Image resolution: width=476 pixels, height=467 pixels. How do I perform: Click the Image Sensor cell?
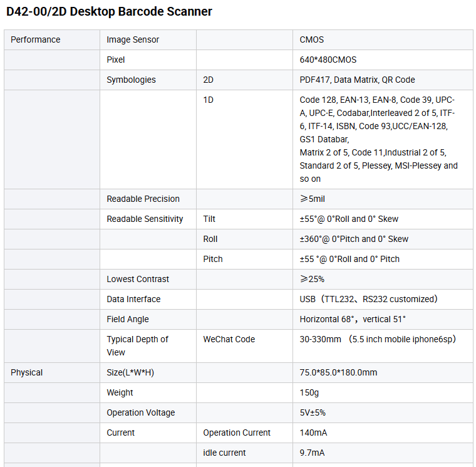click(x=133, y=39)
